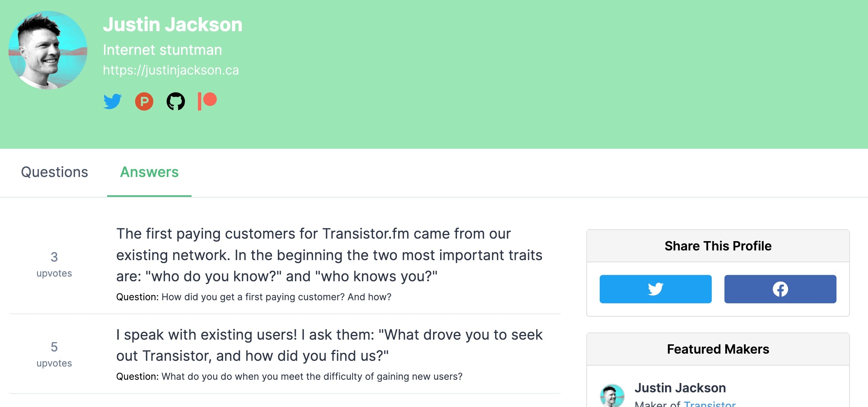868x407 pixels.
Task: Open Featured Makers small avatar of Justin
Action: pos(612,396)
